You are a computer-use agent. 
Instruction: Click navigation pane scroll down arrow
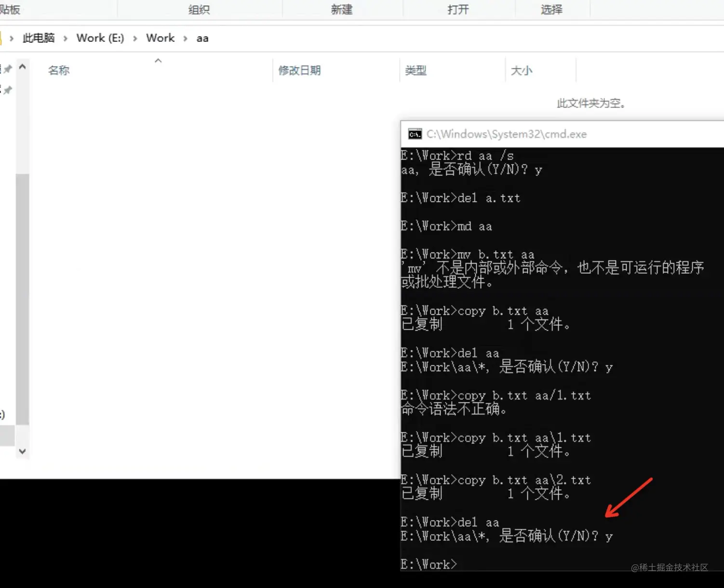click(x=22, y=451)
